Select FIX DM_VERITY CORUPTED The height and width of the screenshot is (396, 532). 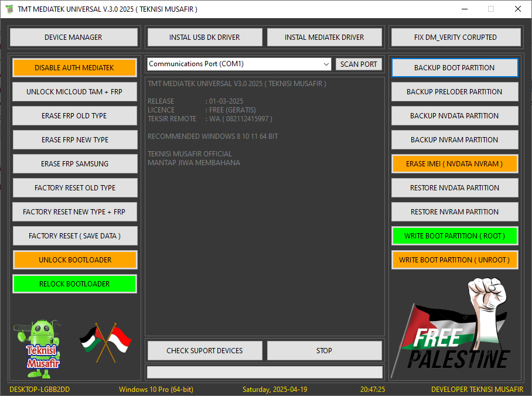[x=455, y=37]
